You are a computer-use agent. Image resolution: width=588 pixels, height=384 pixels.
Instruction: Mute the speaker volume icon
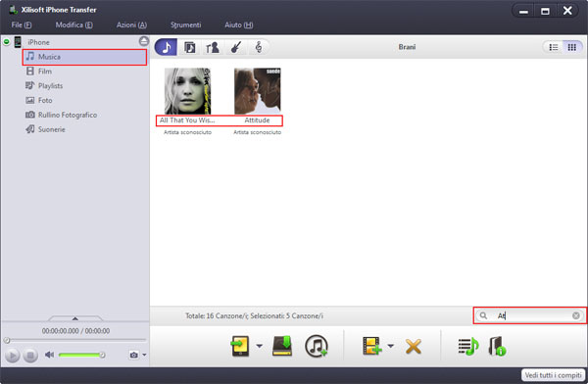(49, 355)
